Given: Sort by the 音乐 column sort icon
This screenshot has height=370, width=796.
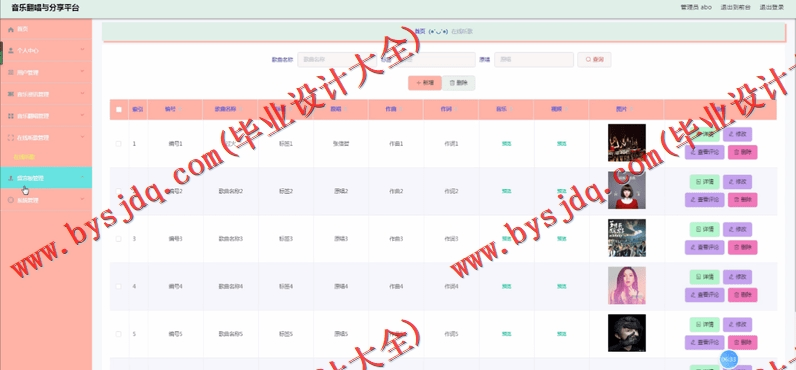Looking at the screenshot, I should (511, 109).
